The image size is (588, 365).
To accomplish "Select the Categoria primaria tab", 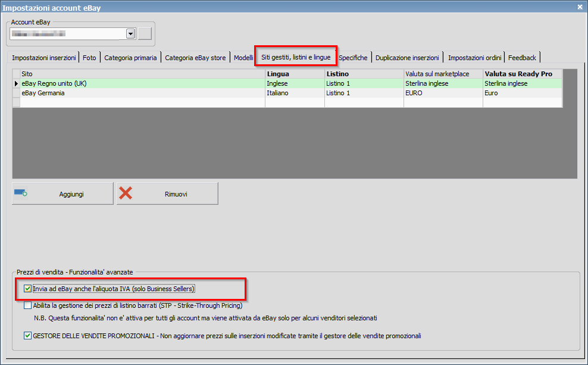I will [130, 58].
